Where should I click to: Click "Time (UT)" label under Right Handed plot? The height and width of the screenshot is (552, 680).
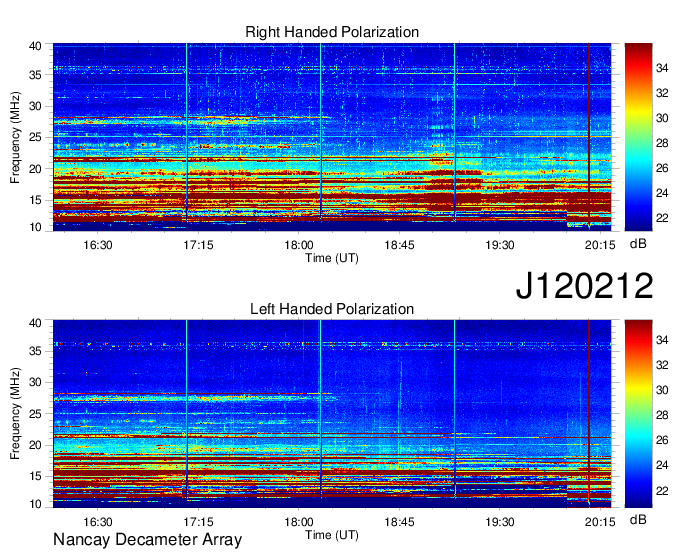(x=332, y=258)
